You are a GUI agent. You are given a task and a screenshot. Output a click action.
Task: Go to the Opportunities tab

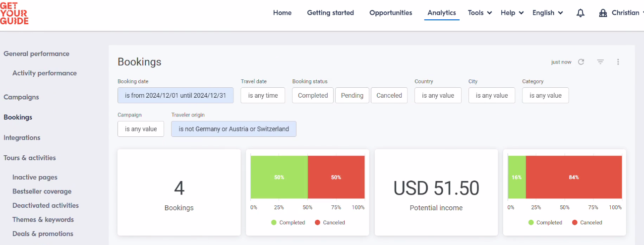391,13
